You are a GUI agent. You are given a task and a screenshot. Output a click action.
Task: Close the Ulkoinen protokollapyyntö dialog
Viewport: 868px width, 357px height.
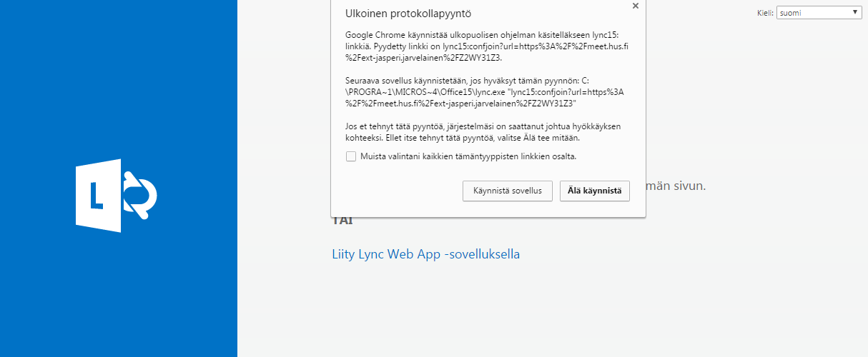[x=635, y=6]
